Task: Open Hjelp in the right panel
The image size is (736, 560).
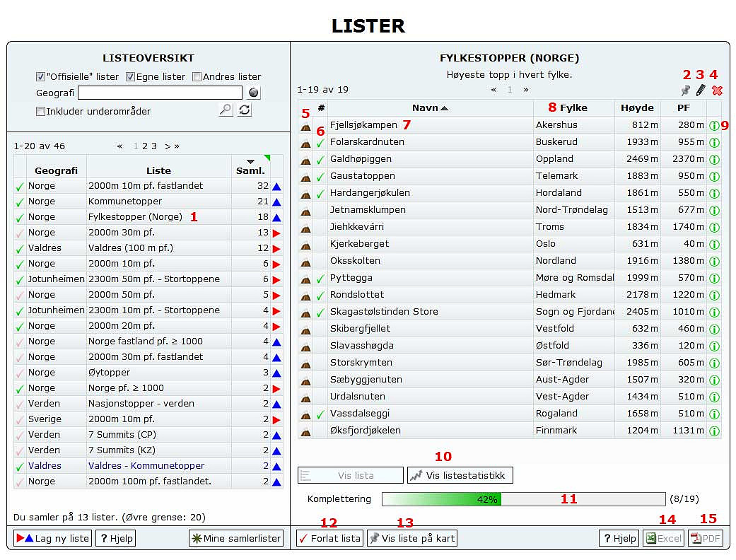Action: (619, 538)
